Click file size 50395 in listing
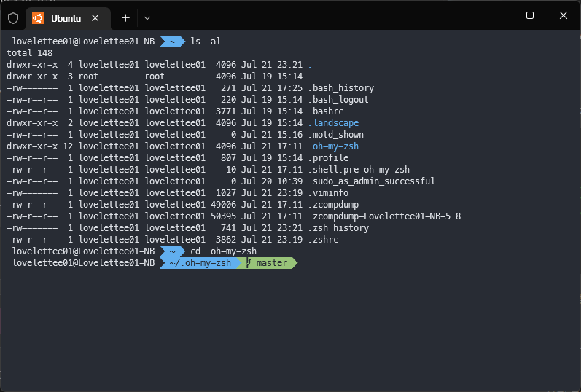 223,216
